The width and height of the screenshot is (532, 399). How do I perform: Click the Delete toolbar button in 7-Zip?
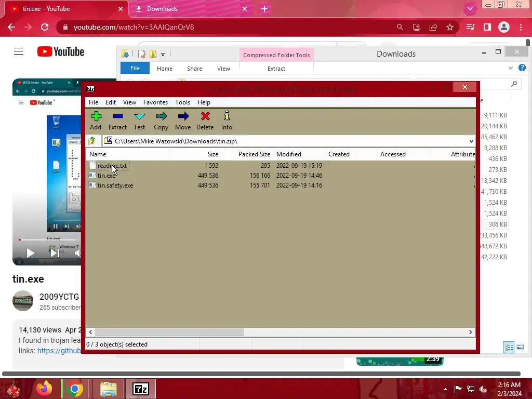[205, 121]
